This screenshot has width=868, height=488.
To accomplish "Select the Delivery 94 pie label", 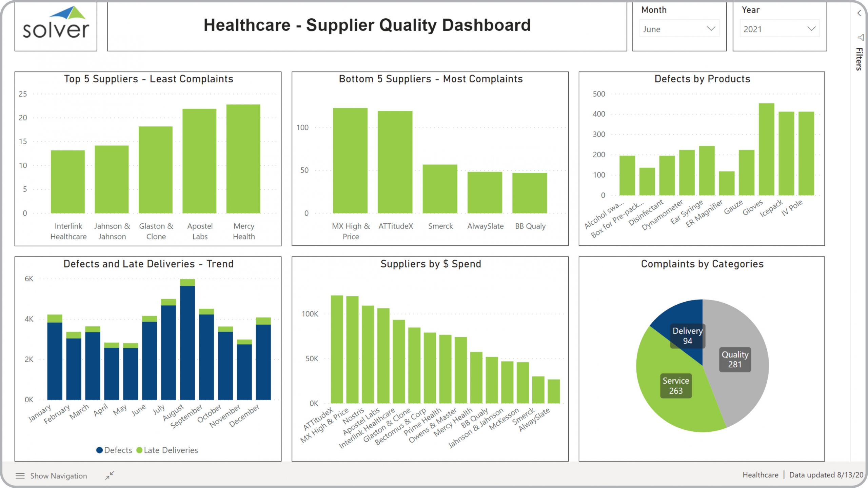I will tap(687, 336).
